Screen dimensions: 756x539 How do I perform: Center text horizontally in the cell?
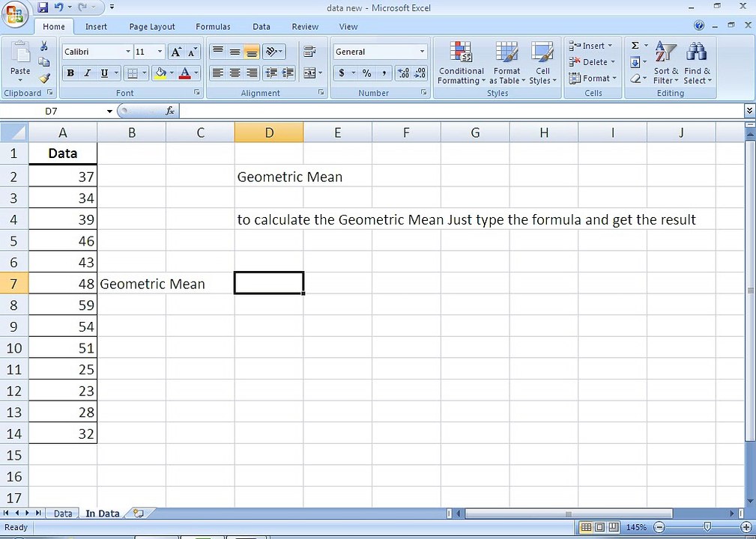click(235, 73)
